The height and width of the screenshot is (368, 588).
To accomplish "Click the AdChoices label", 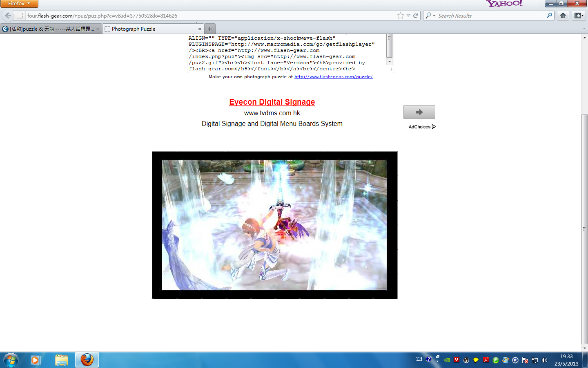I will coord(419,127).
